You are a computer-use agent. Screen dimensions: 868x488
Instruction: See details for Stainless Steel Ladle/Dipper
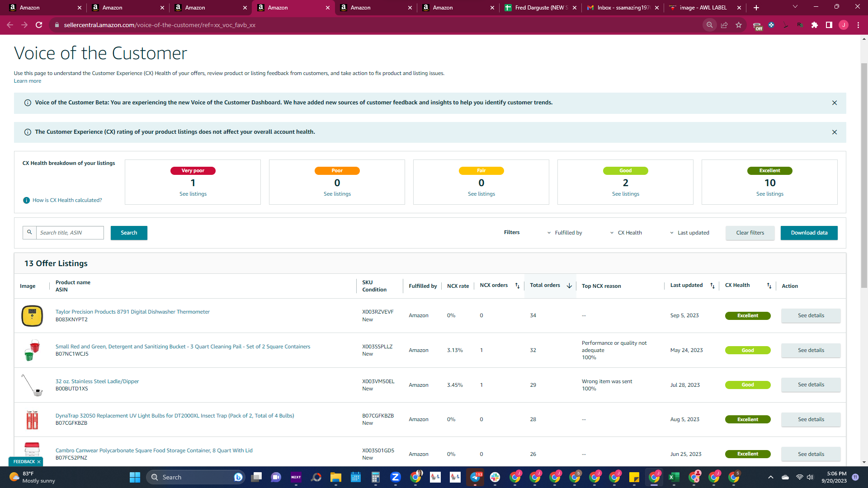click(x=811, y=385)
